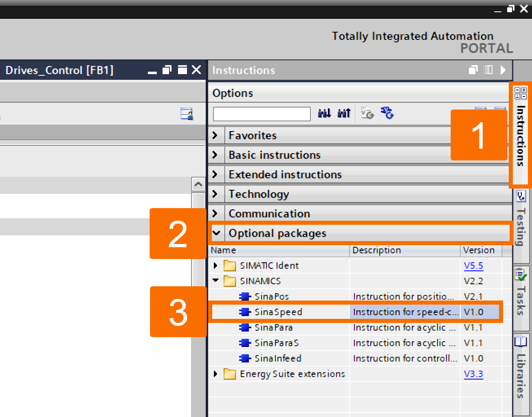Open the SIMATIC Ident V5.5 version link
The width and height of the screenshot is (532, 417).
pos(473,266)
